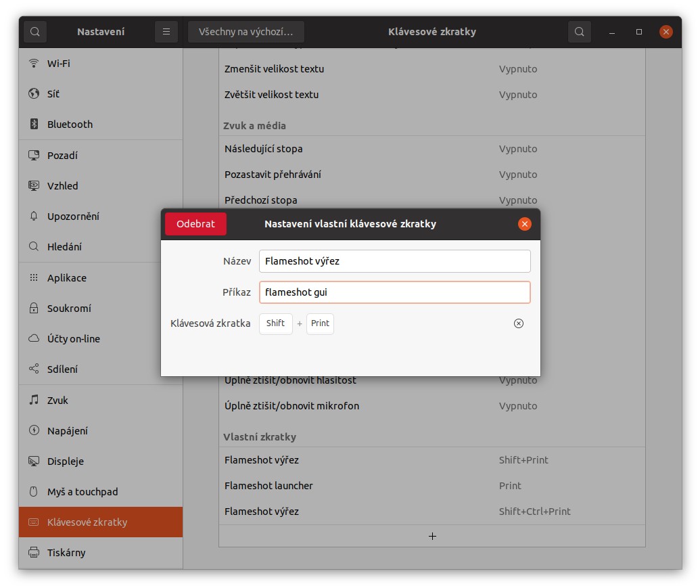Click Všechny na výchozí button
The width and height of the screenshot is (700, 588).
click(246, 32)
